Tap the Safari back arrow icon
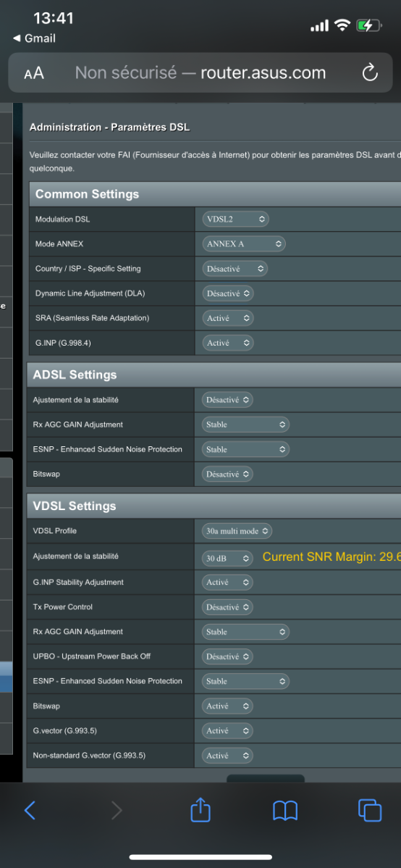This screenshot has height=868, width=401. (x=30, y=811)
